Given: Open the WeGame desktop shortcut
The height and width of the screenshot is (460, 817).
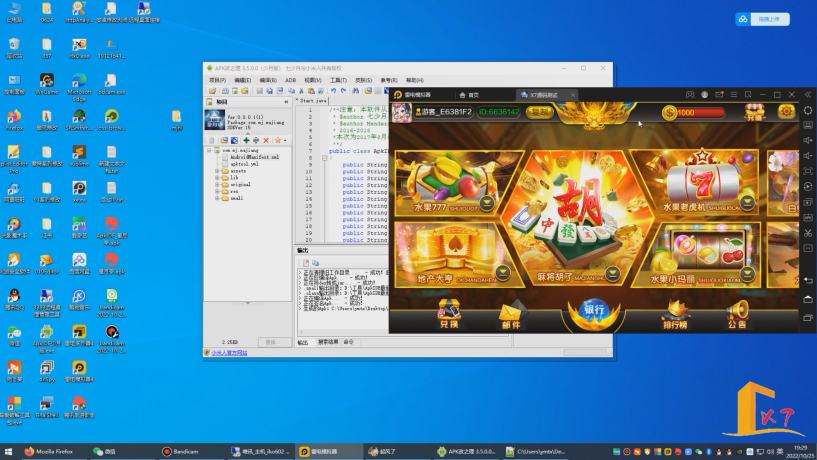Looking at the screenshot, I should 46,84.
